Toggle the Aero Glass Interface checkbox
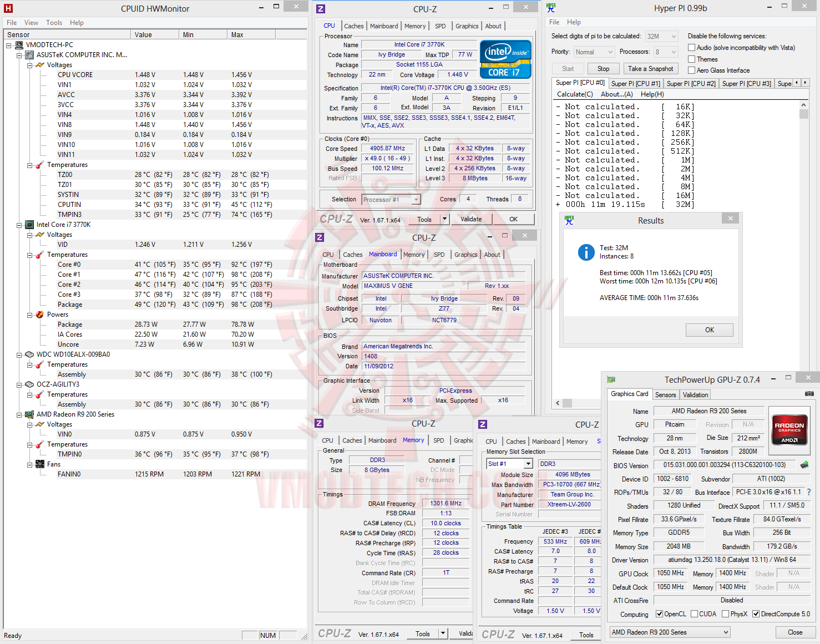The height and width of the screenshot is (644, 820). (691, 70)
